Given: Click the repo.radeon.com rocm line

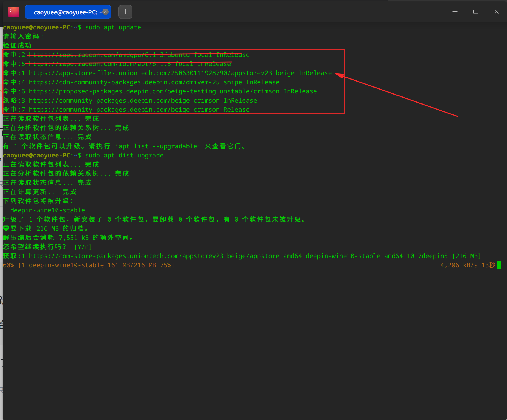Looking at the screenshot, I should tap(117, 64).
